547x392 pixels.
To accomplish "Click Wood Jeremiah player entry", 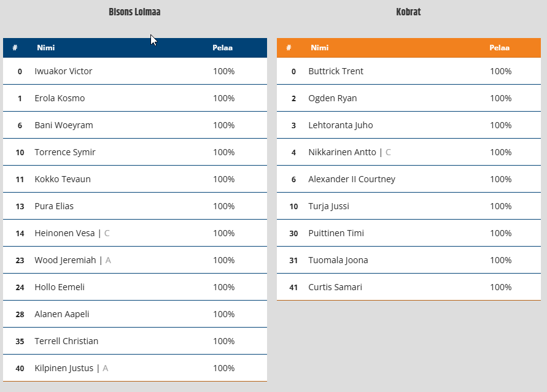I will tap(65, 260).
